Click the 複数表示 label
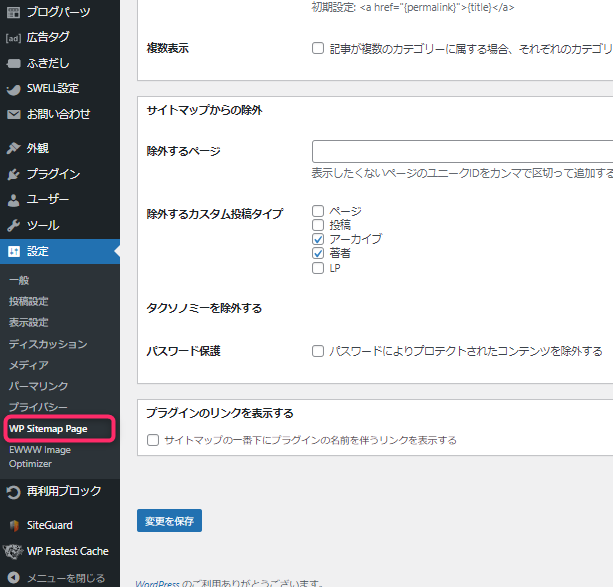Image resolution: width=613 pixels, height=587 pixels. (x=167, y=48)
